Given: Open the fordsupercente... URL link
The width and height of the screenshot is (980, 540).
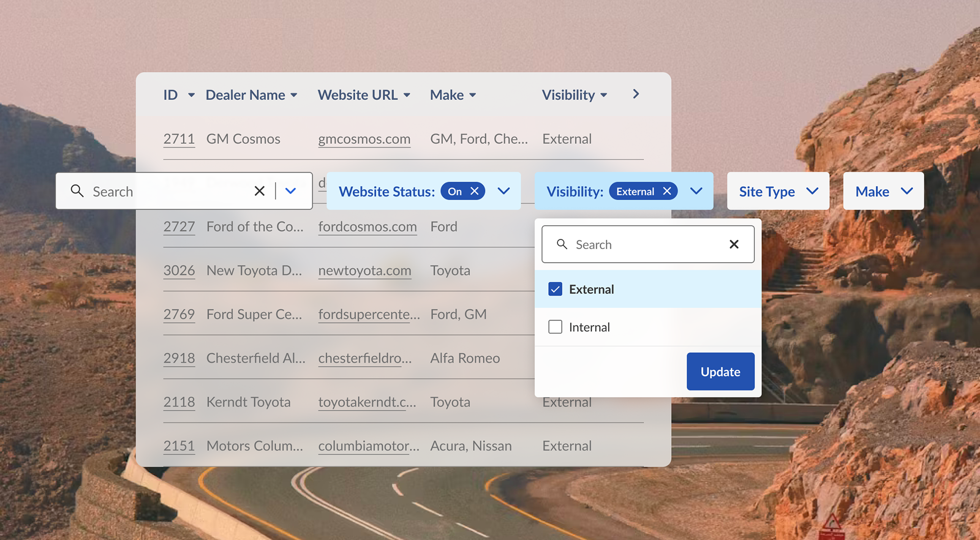Looking at the screenshot, I should click(x=369, y=314).
